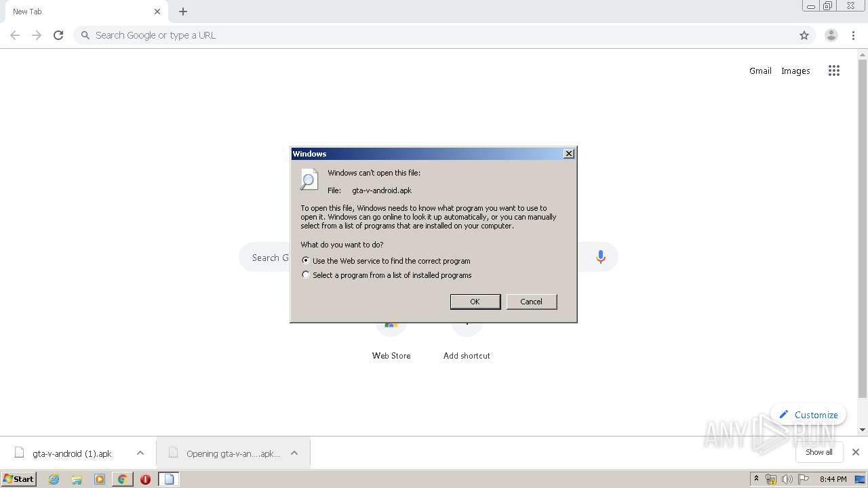Viewport: 868px width, 488px height.
Task: Close the New Tab tab
Action: [157, 12]
